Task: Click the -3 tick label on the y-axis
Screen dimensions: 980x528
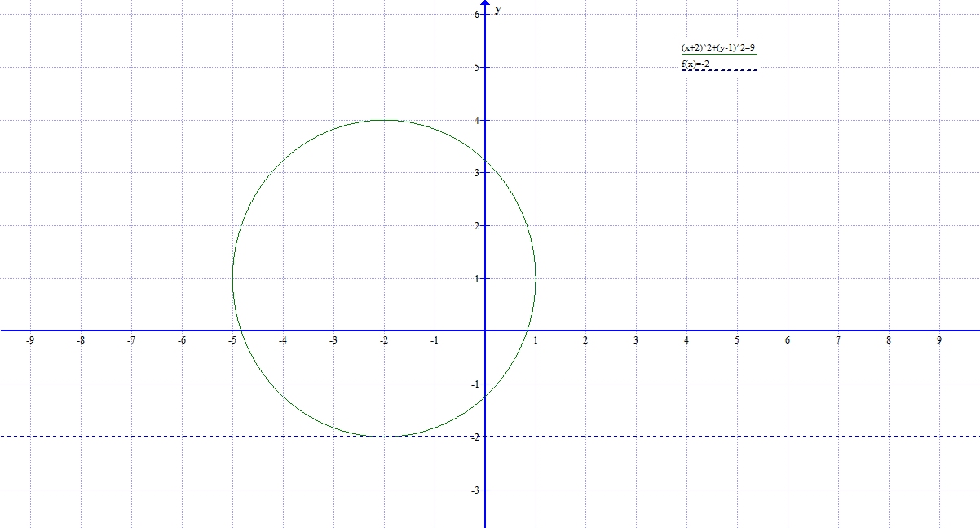Action: [x=475, y=490]
